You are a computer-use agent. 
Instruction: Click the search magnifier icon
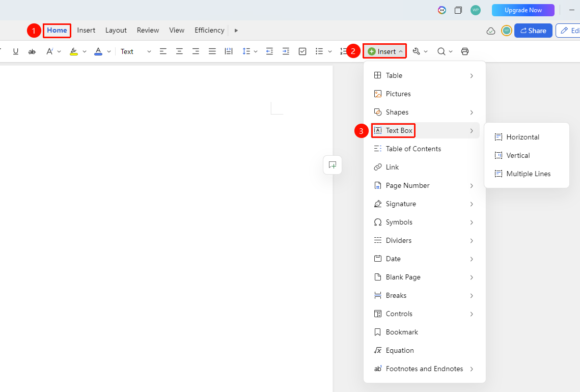pos(441,51)
